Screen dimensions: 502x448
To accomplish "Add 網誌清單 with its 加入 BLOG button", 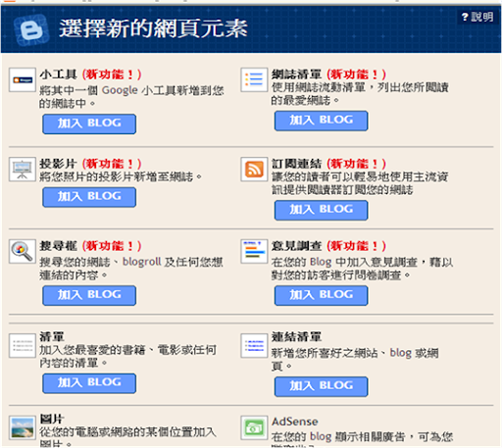I will pyautogui.click(x=321, y=121).
